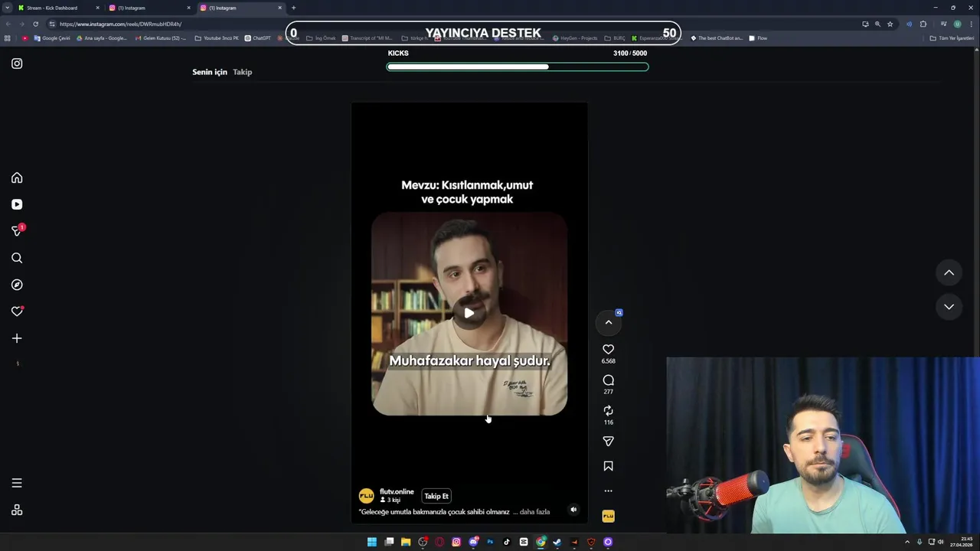Open the tab search dropdown arrow
980x551 pixels.
pos(7,8)
